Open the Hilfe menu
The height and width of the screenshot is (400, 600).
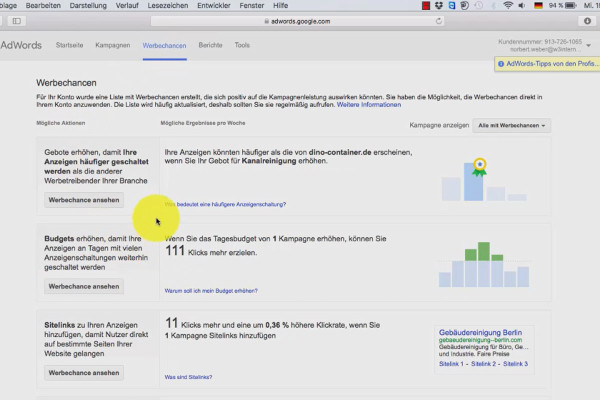pos(280,5)
